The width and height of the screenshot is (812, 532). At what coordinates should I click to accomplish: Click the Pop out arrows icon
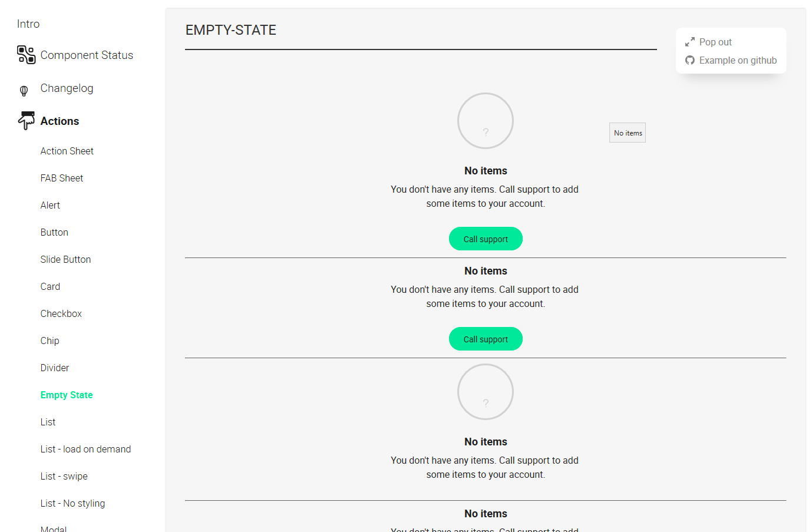point(690,41)
